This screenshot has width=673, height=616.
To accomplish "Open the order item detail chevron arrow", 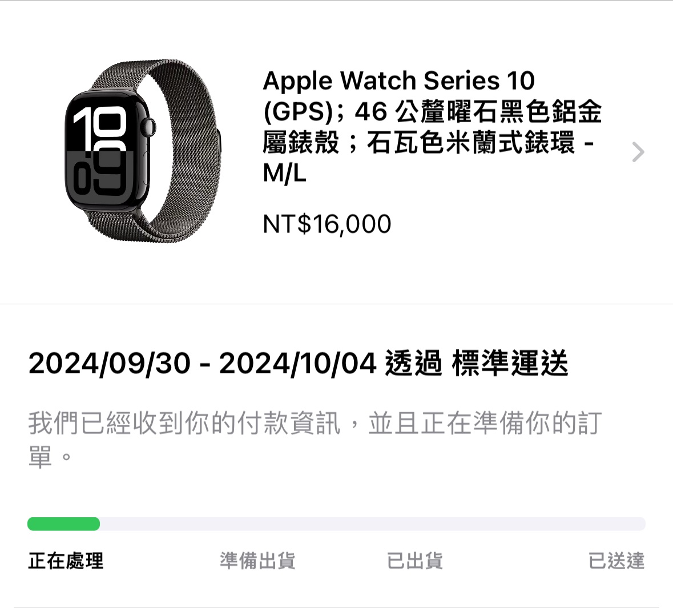I will (638, 152).
